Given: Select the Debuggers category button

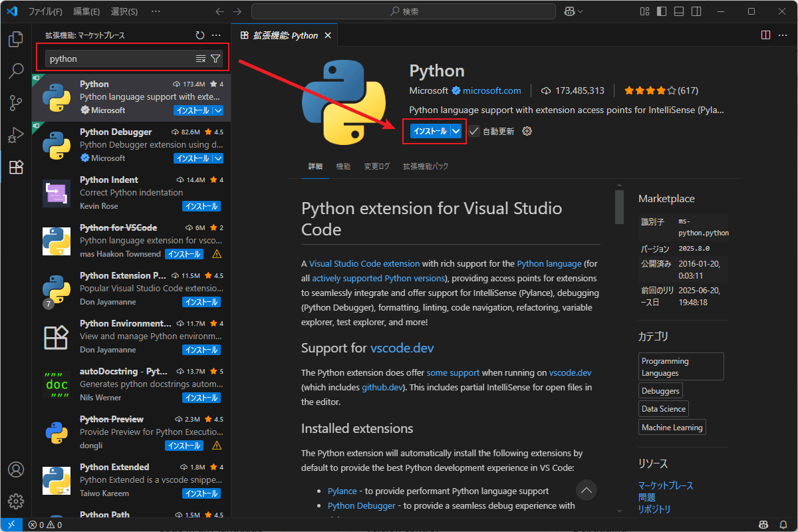Looking at the screenshot, I should point(660,390).
